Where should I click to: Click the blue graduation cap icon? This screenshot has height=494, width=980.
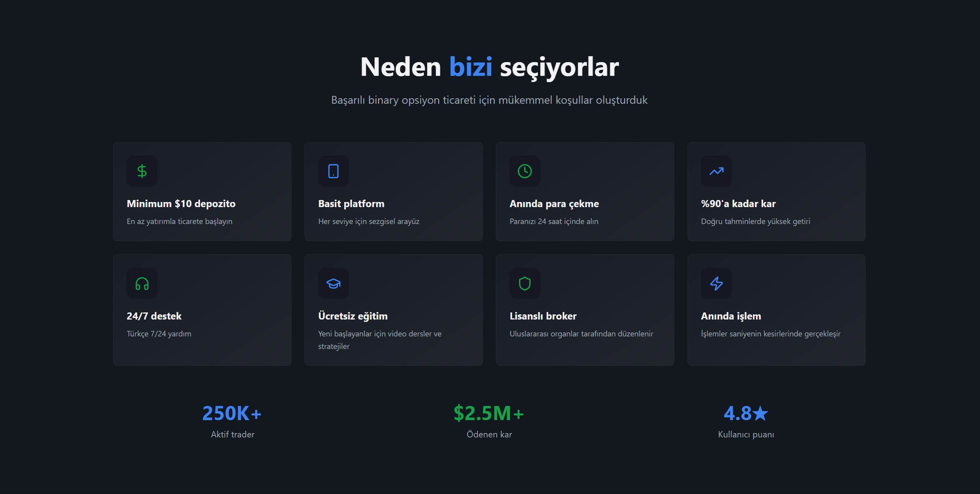click(x=333, y=283)
